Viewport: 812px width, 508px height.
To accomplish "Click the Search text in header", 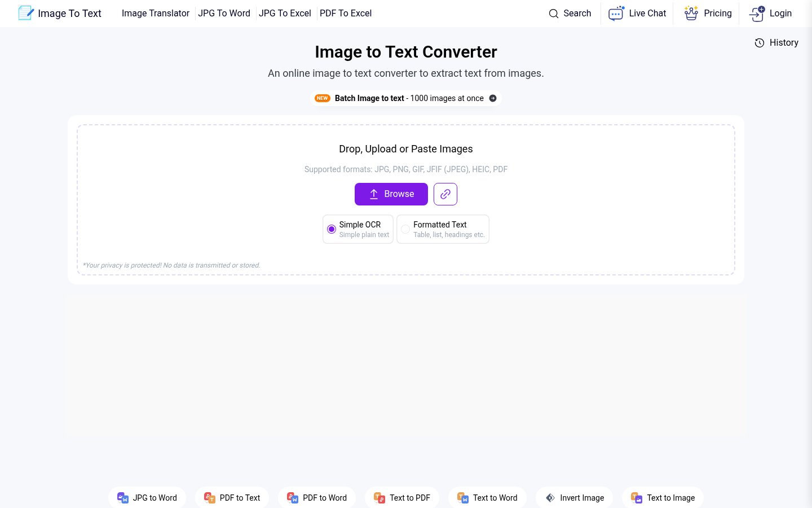I will click(x=577, y=14).
